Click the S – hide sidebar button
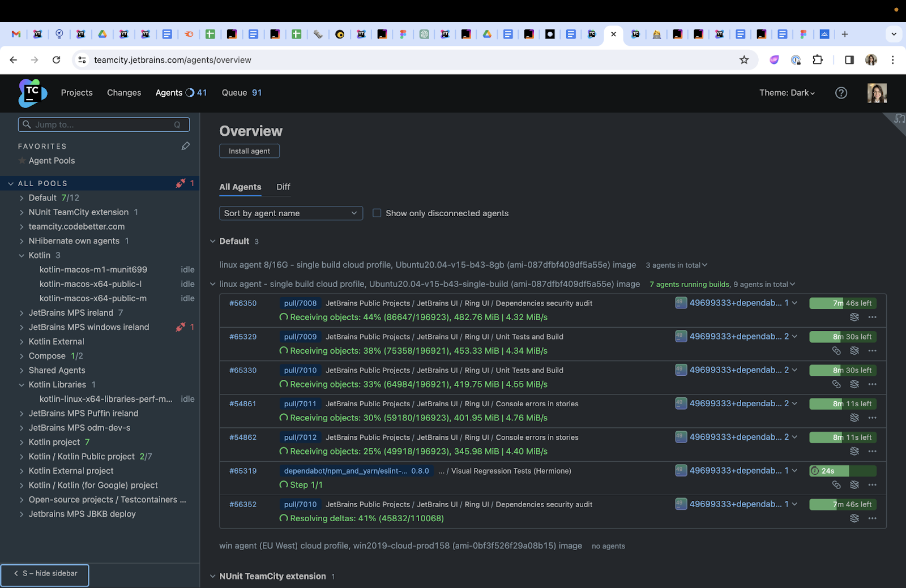Viewport: 906px width, 588px height. 45,575
